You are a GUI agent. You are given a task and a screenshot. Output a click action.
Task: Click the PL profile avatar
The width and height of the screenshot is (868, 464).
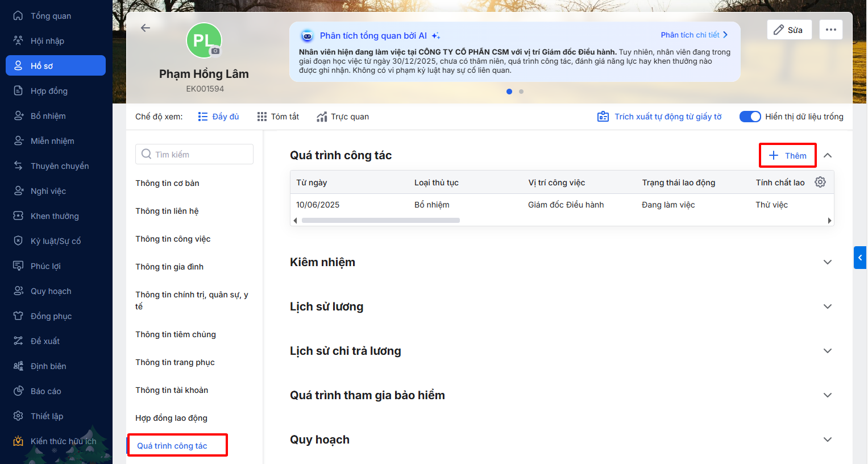pyautogui.click(x=204, y=40)
